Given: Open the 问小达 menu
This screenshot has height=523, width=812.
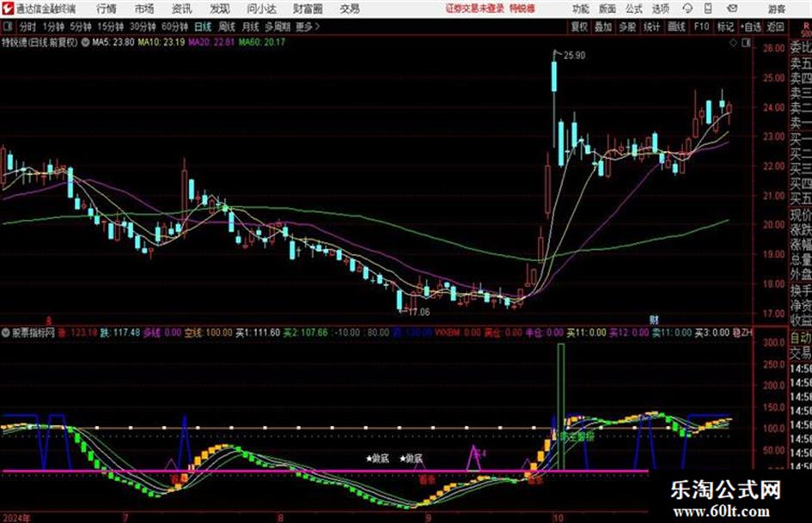Looking at the screenshot, I should point(261,9).
